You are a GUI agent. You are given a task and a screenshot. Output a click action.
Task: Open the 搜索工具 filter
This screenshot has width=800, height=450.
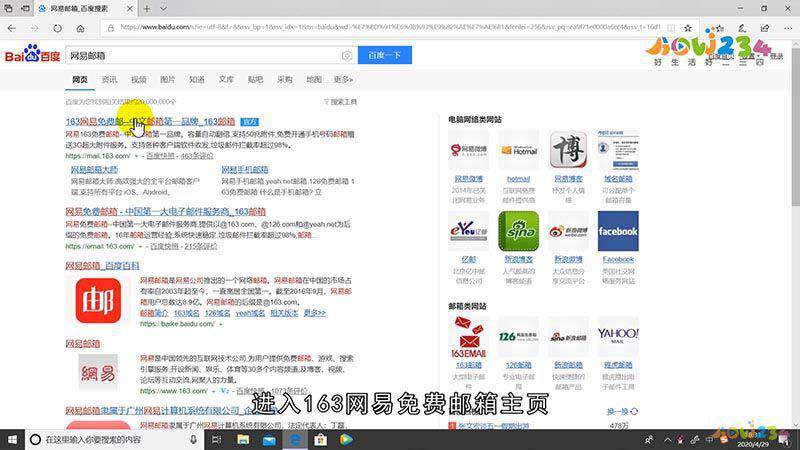pyautogui.click(x=340, y=102)
